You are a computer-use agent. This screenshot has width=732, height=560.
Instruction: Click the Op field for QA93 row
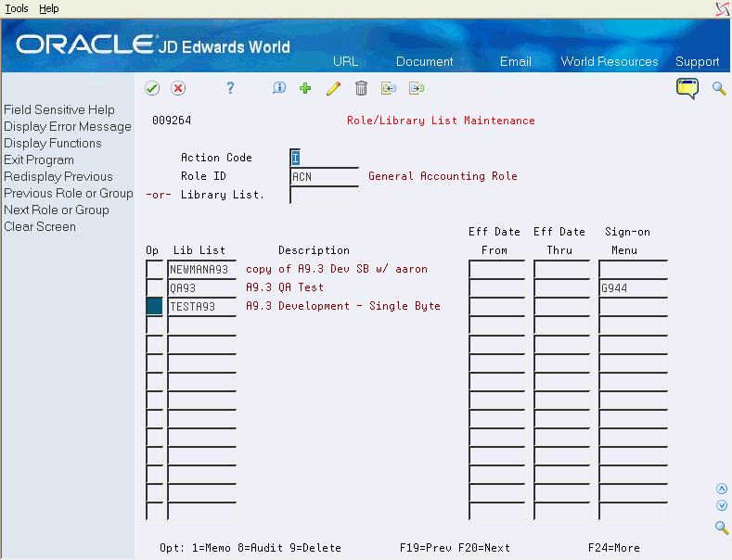pos(155,288)
